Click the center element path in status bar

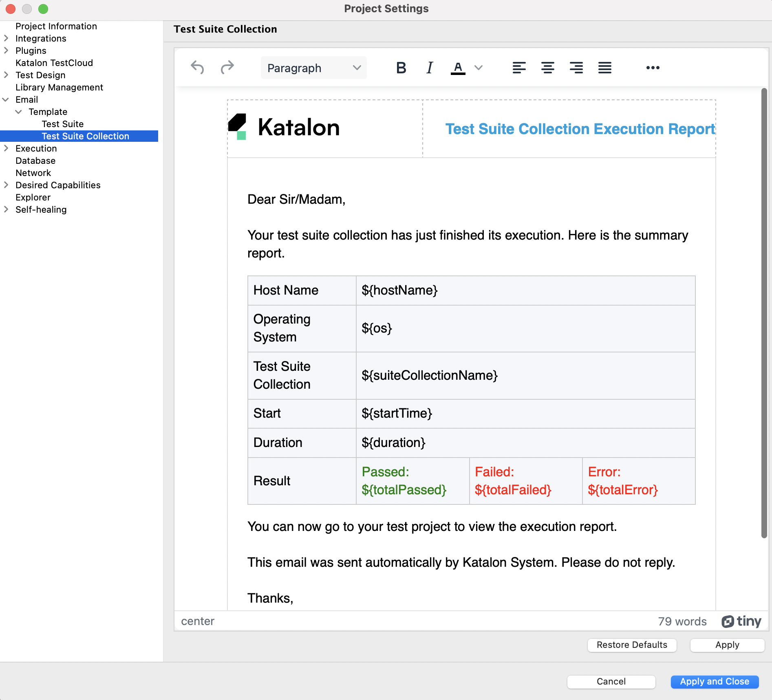(x=198, y=621)
